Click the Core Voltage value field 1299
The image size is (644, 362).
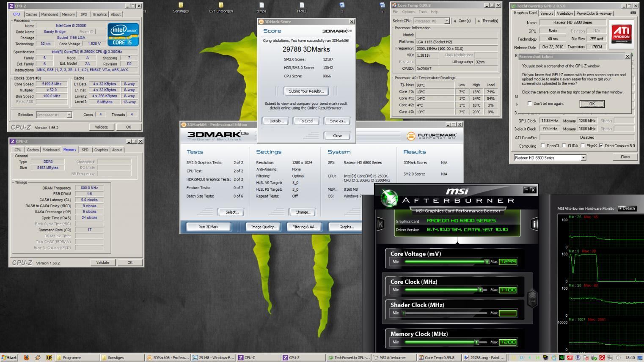508,262
